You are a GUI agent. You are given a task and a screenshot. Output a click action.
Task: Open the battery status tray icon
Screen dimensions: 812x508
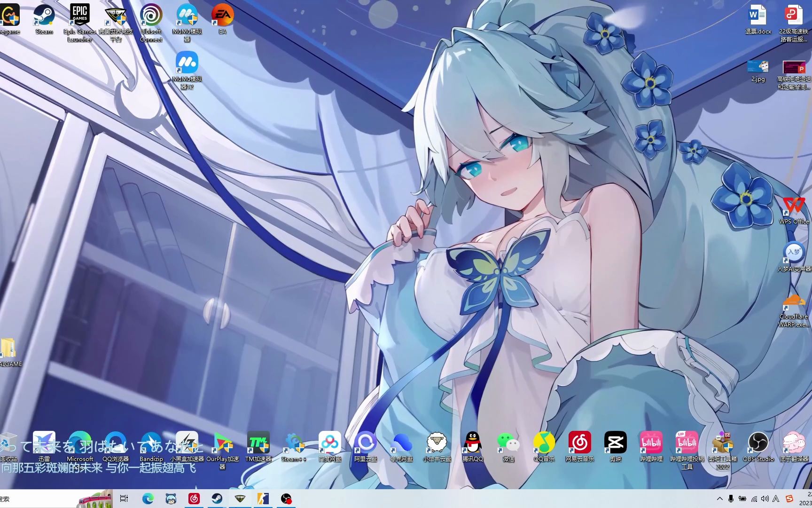(x=742, y=499)
